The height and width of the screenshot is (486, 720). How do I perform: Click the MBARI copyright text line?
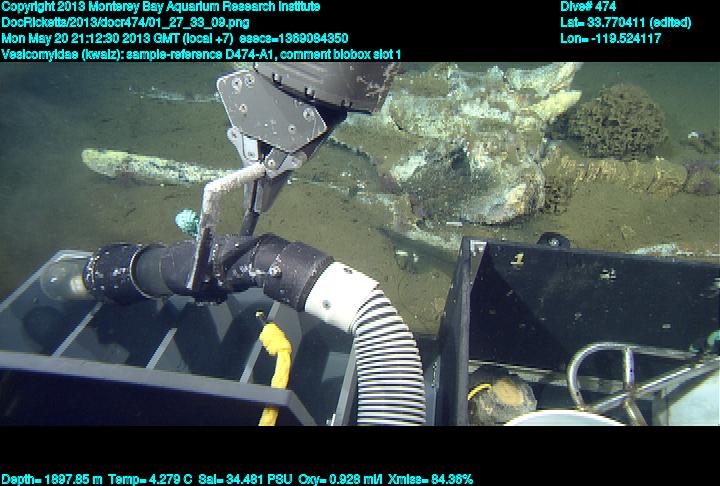pos(160,7)
